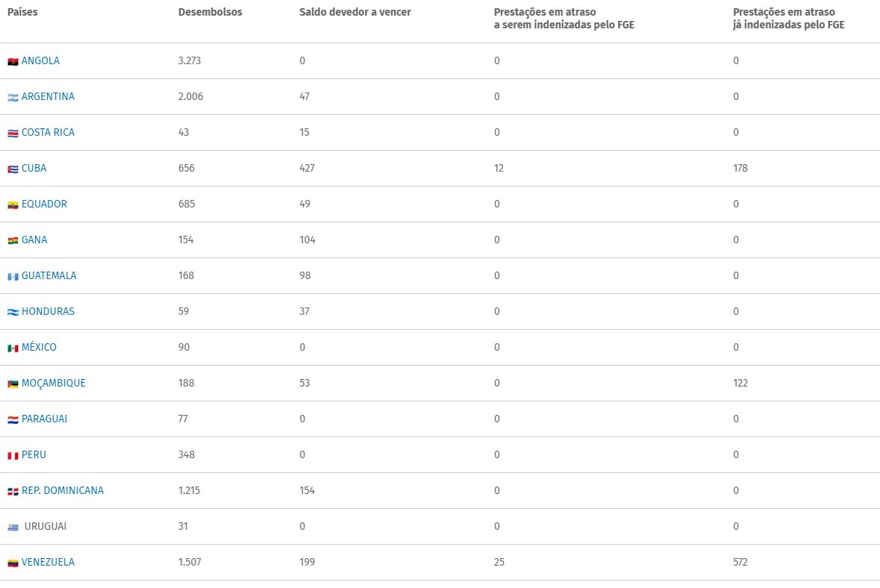The height and width of the screenshot is (588, 880).
Task: Click the Costa Rica flag icon
Action: click(13, 133)
